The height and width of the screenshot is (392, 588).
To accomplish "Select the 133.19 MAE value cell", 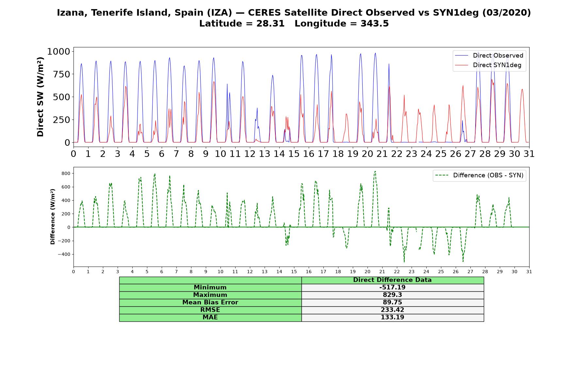I will pos(392,318).
